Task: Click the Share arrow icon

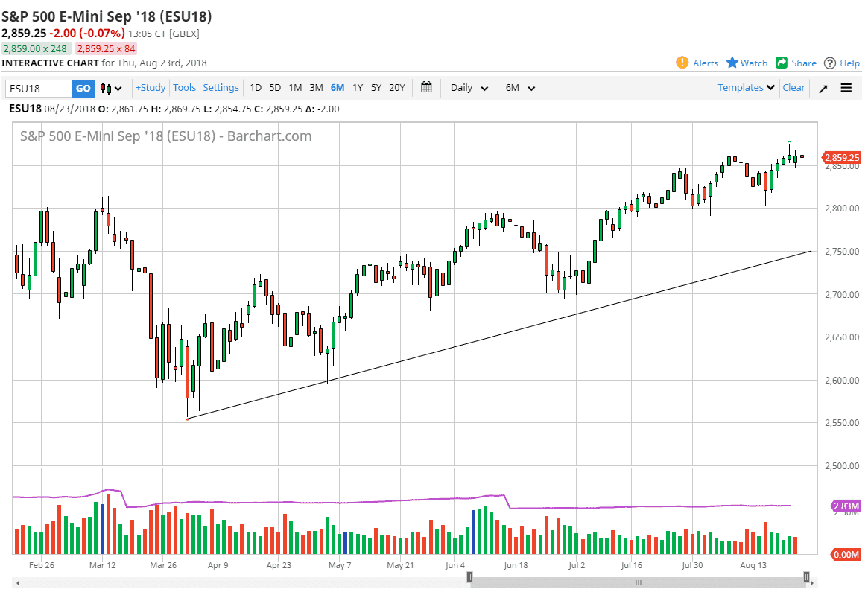Action: [x=782, y=63]
